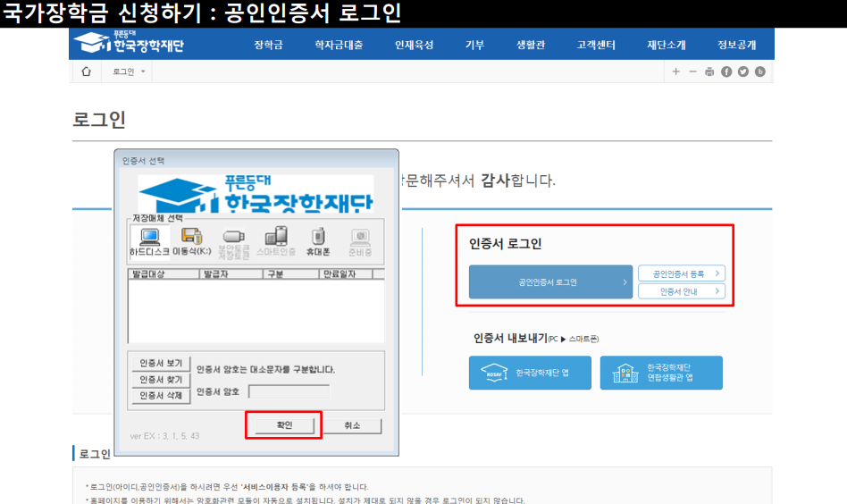This screenshot has width=847, height=504.
Task: Click the 인증서 삭제 button
Action: coord(161,396)
